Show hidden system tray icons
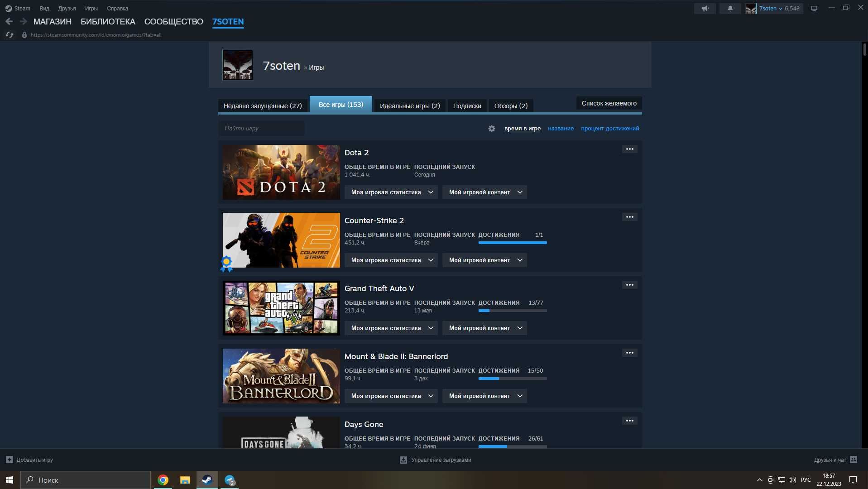 (759, 480)
